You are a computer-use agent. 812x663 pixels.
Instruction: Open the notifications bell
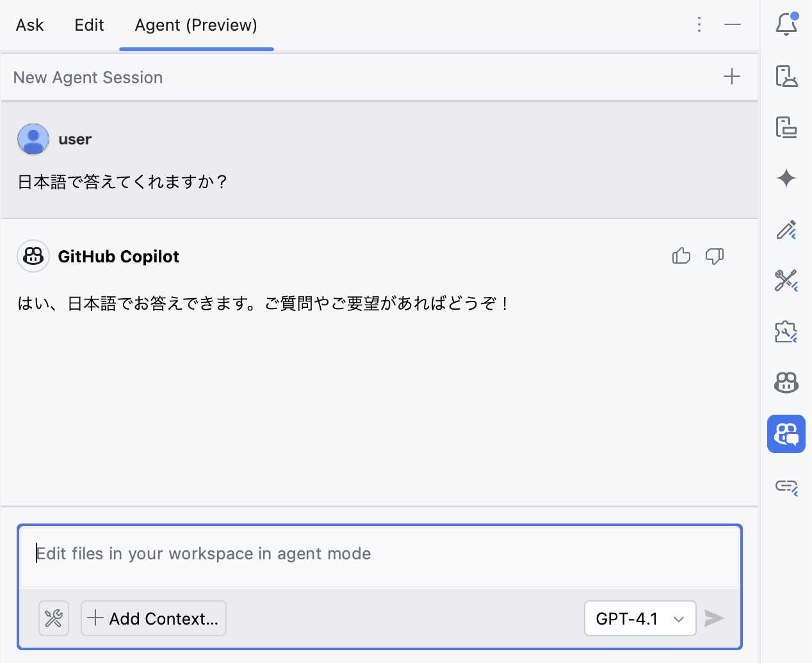[x=786, y=23]
